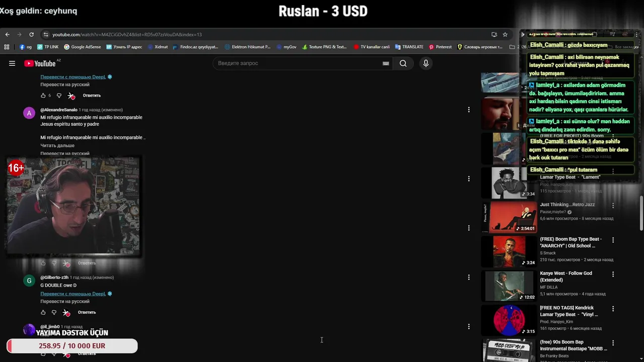Open the YouTube guide hamburger menu

pyautogui.click(x=12, y=63)
